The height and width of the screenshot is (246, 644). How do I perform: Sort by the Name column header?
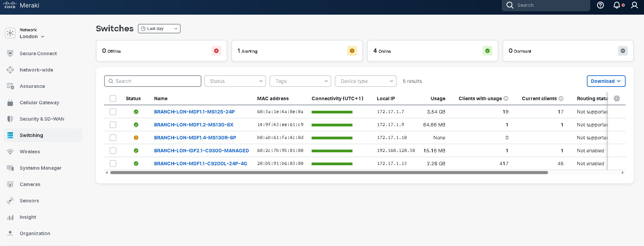[161, 98]
